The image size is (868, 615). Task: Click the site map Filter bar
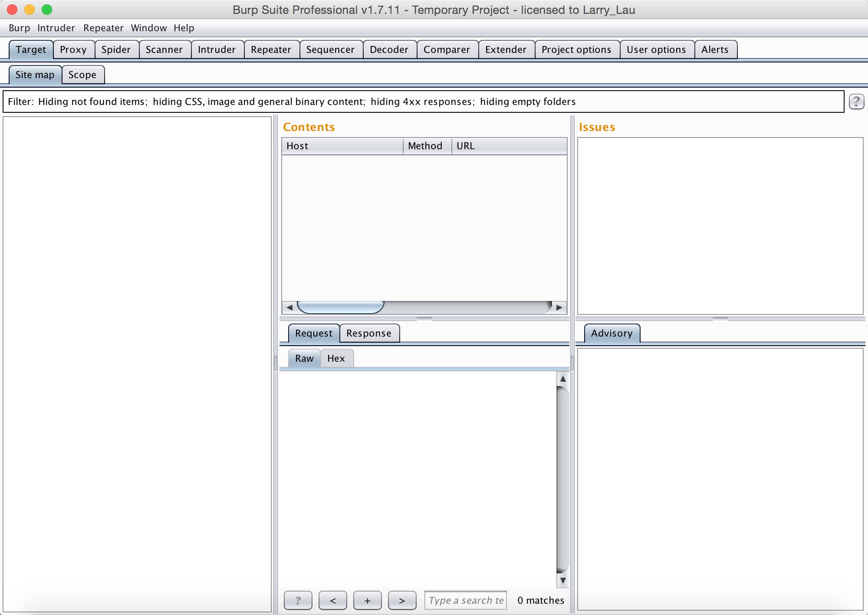(423, 101)
